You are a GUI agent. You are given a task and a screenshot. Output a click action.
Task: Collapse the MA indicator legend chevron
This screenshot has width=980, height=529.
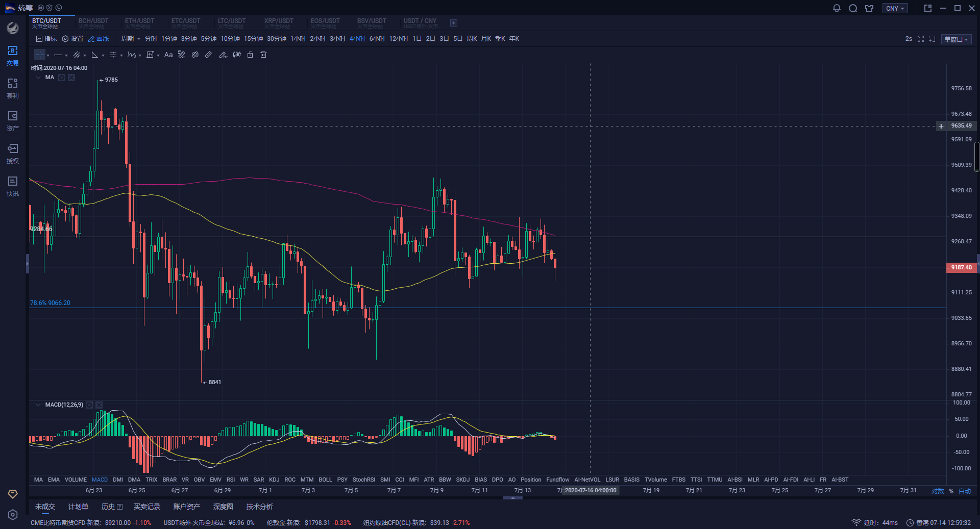coord(38,78)
